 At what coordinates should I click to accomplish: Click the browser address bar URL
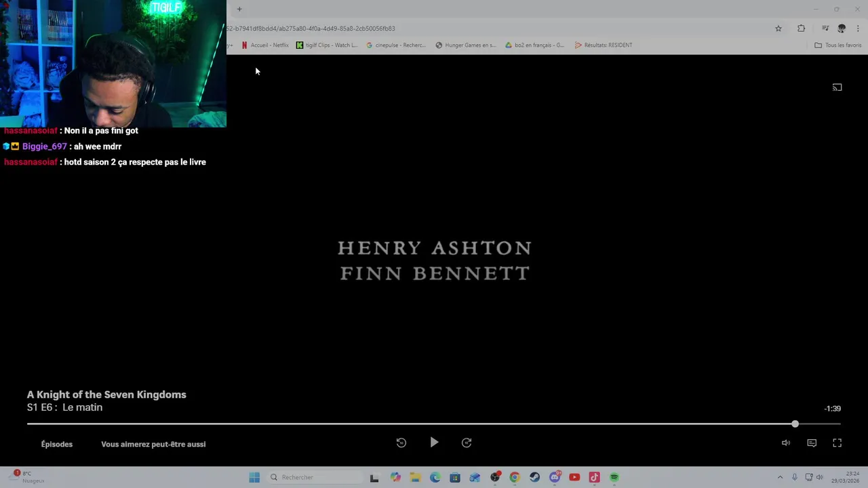311,28
